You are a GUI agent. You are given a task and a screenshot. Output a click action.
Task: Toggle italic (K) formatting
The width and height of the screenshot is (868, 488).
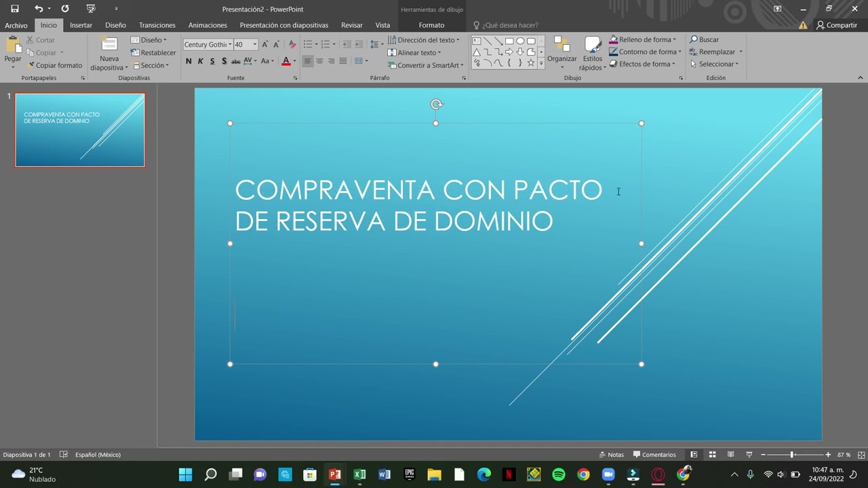point(200,61)
